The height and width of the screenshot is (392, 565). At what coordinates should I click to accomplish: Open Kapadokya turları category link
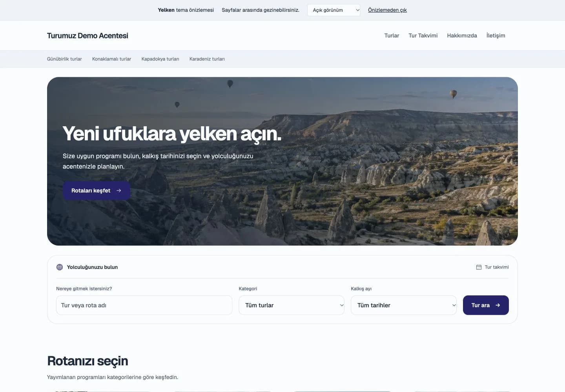[160, 59]
